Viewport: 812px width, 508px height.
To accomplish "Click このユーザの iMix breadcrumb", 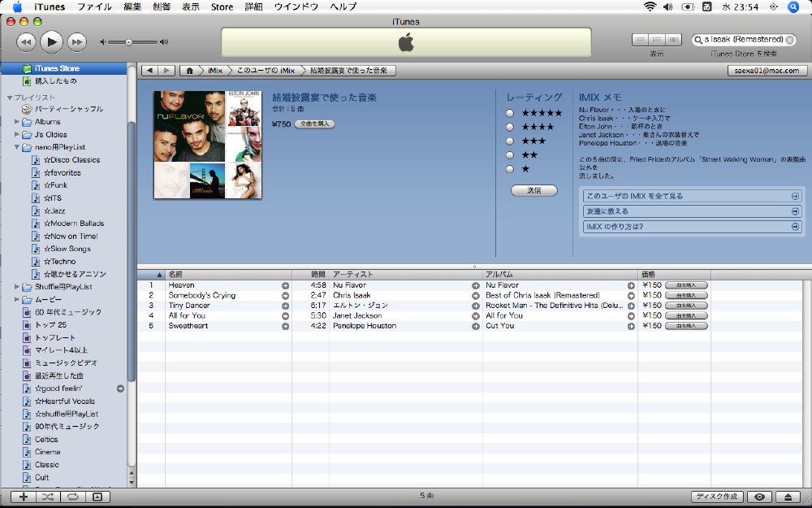I will coord(266,71).
